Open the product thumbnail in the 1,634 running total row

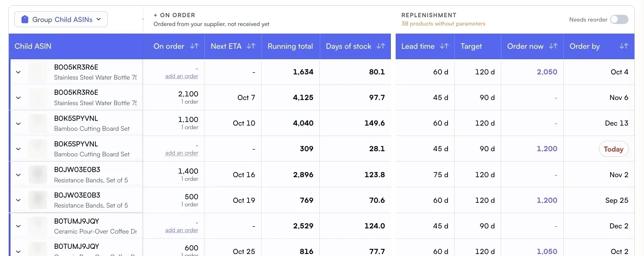pos(38,72)
